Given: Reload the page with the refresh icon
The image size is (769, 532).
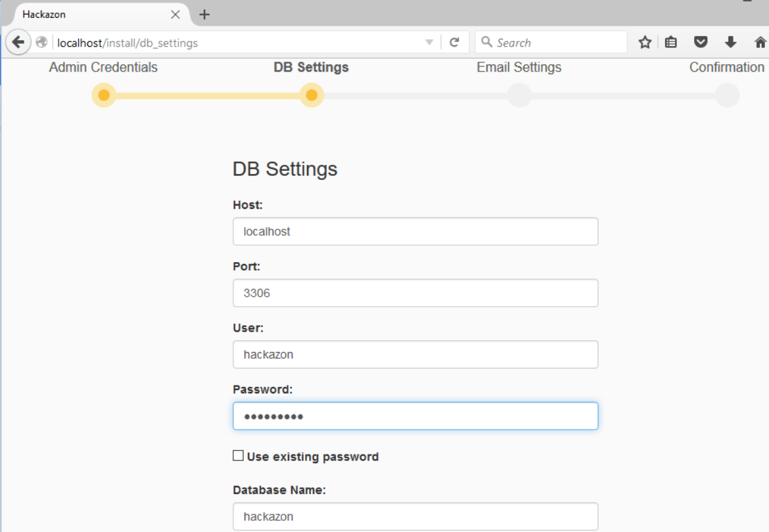Looking at the screenshot, I should (455, 43).
